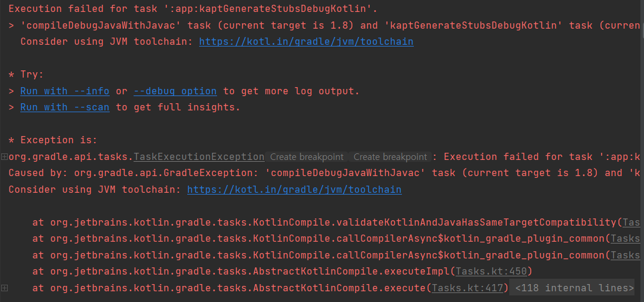
Task: Click the 'Run with --scan' link
Action: [65, 107]
